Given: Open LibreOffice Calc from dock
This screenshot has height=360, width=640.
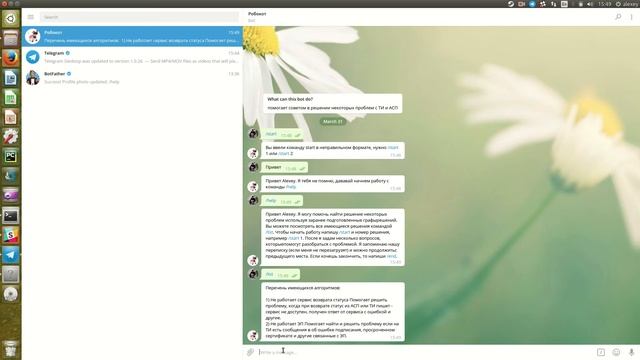Looking at the screenshot, I should coord(11,97).
